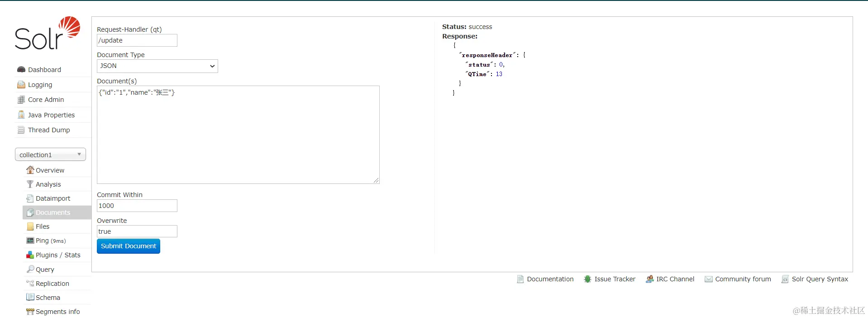Open the Dashboard page
Screen dimensions: 868x318
tap(44, 70)
